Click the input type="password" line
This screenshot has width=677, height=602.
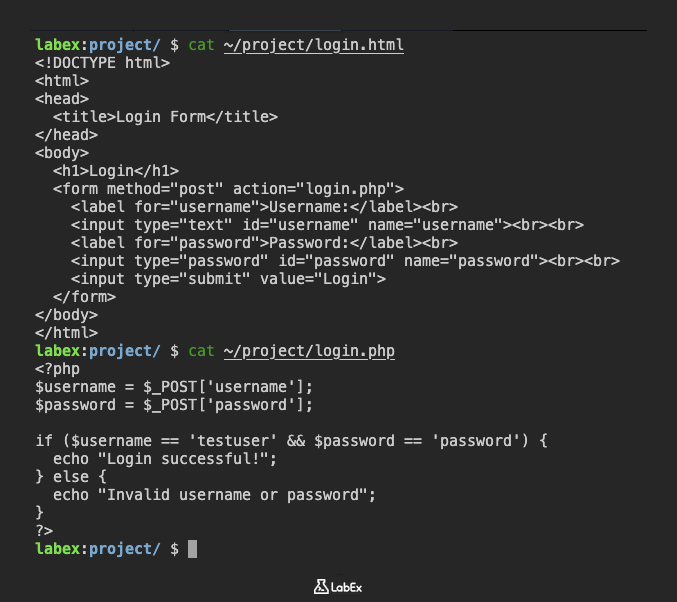(x=345, y=261)
